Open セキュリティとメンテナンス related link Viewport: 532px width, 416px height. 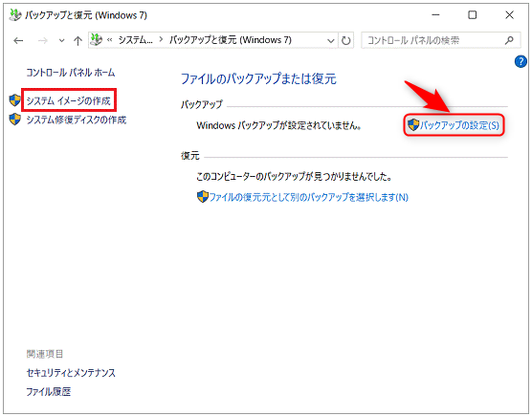[x=71, y=373]
